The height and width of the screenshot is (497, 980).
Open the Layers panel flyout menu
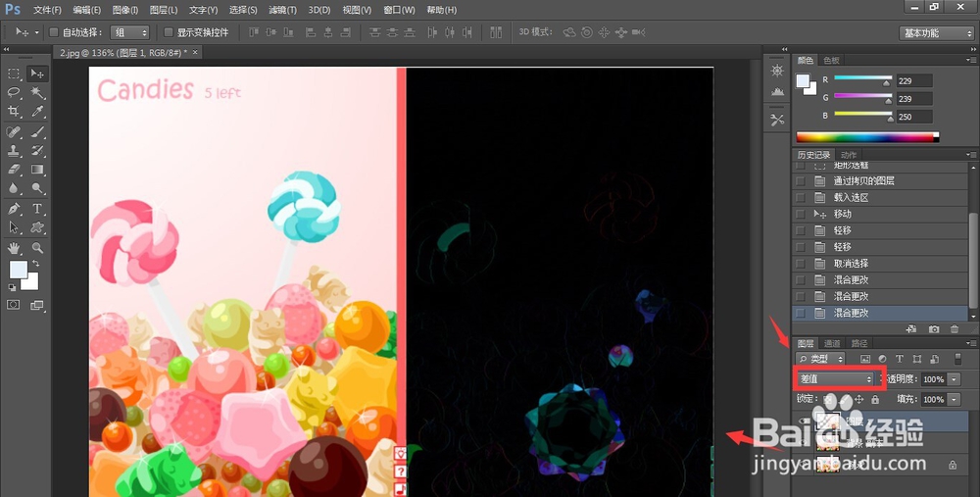[x=970, y=343]
